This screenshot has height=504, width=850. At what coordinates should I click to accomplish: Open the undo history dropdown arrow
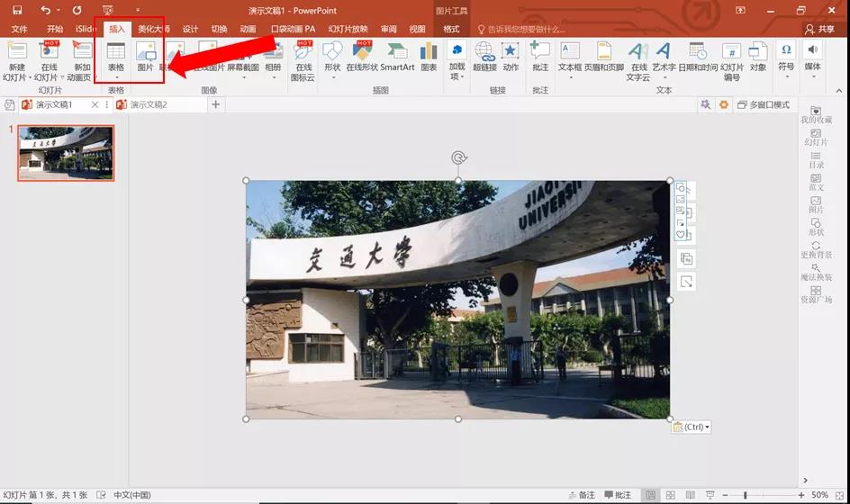click(x=59, y=10)
